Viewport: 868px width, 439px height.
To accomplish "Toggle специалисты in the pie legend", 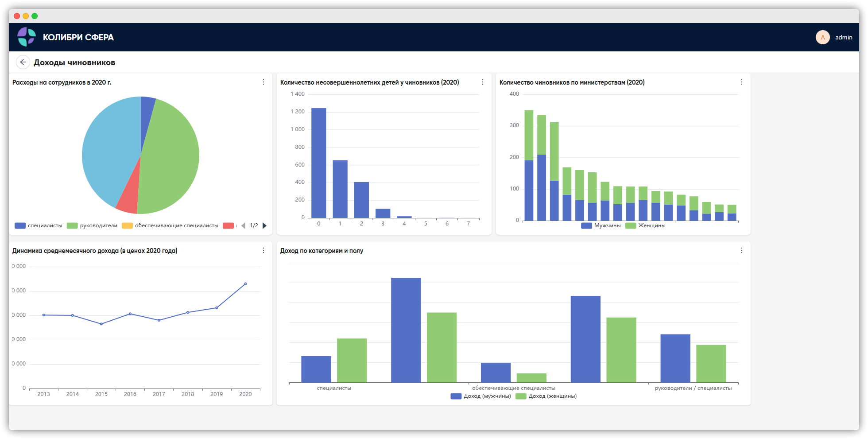I will (x=39, y=226).
